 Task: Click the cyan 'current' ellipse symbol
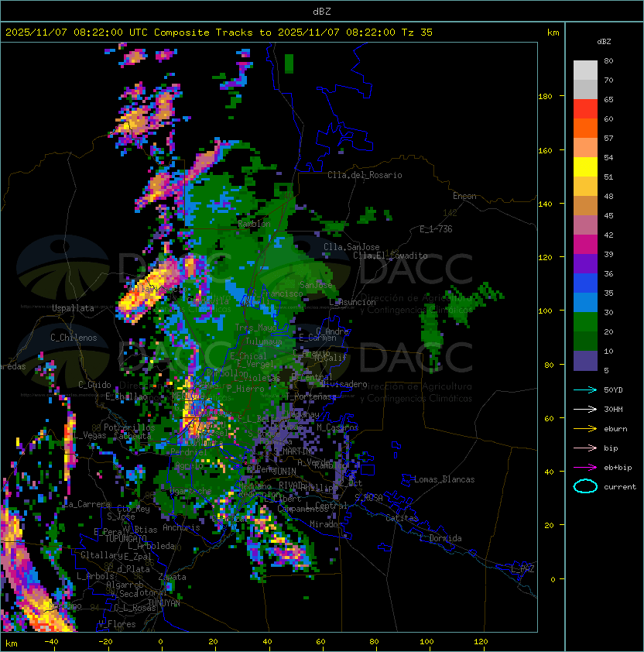coord(585,486)
